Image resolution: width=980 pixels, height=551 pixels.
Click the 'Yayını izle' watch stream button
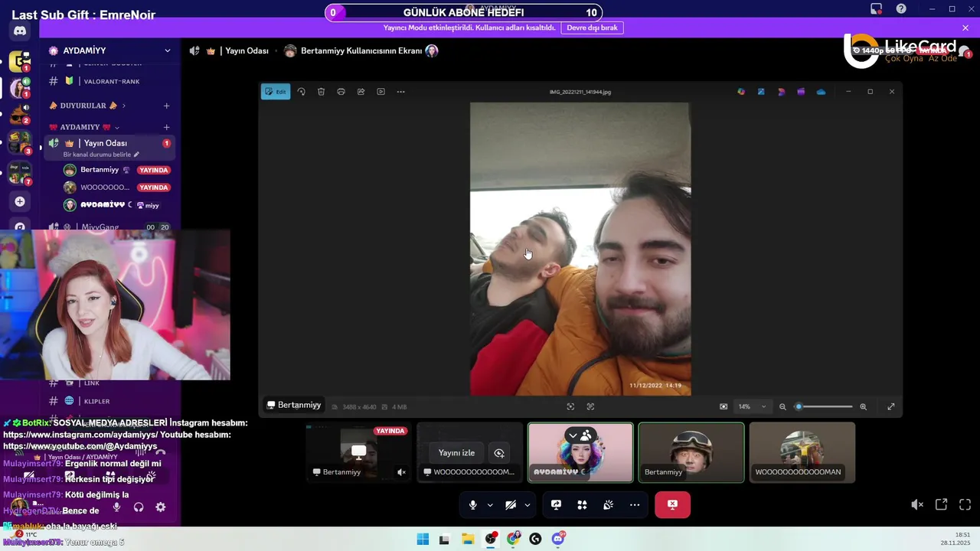[456, 453]
